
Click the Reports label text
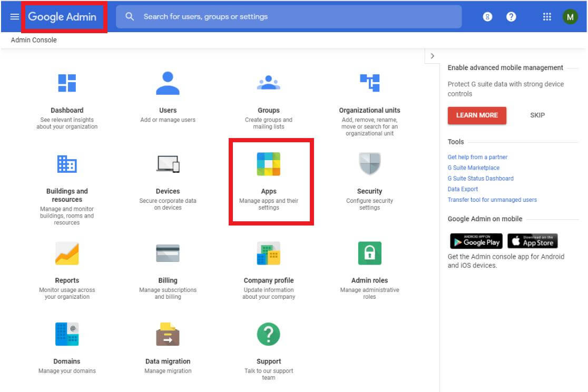coord(67,280)
